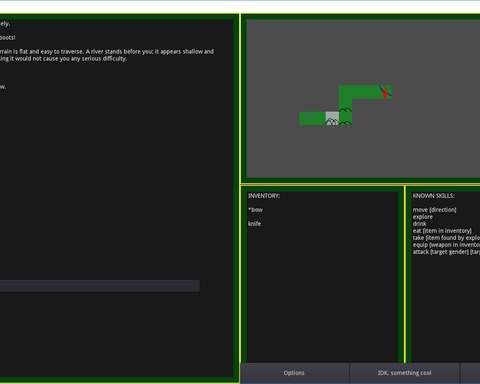Click the 'explore' skill entry
Viewport: 480px width, 384px height.
coord(423,217)
